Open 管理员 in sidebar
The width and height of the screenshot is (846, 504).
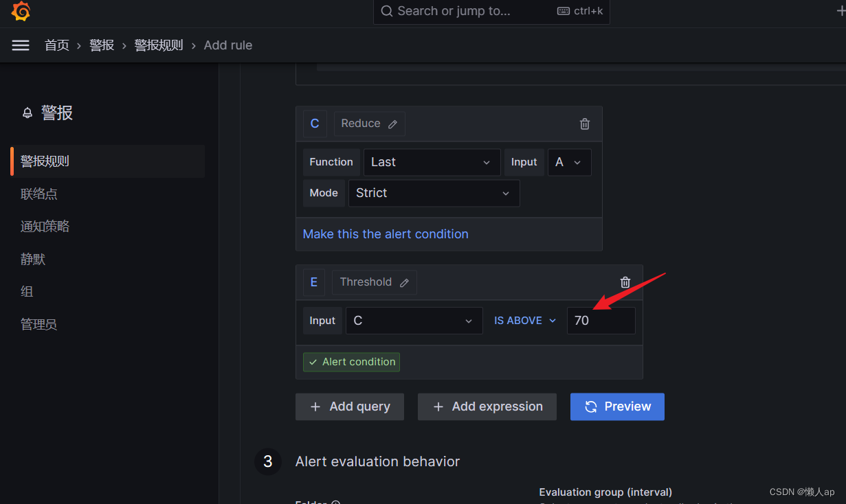click(x=39, y=325)
